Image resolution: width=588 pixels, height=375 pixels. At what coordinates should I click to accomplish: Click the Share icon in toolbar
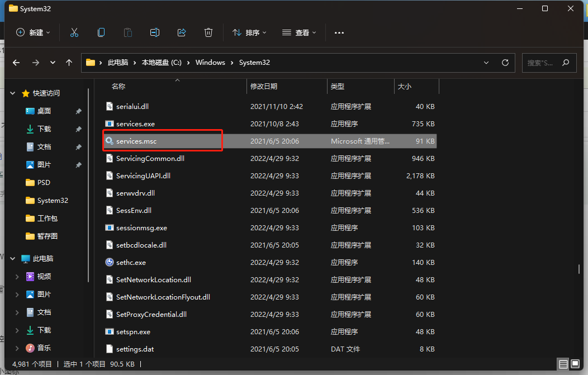[182, 32]
